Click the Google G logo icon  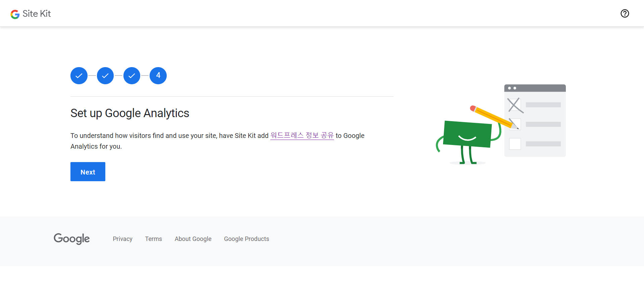pos(15,14)
